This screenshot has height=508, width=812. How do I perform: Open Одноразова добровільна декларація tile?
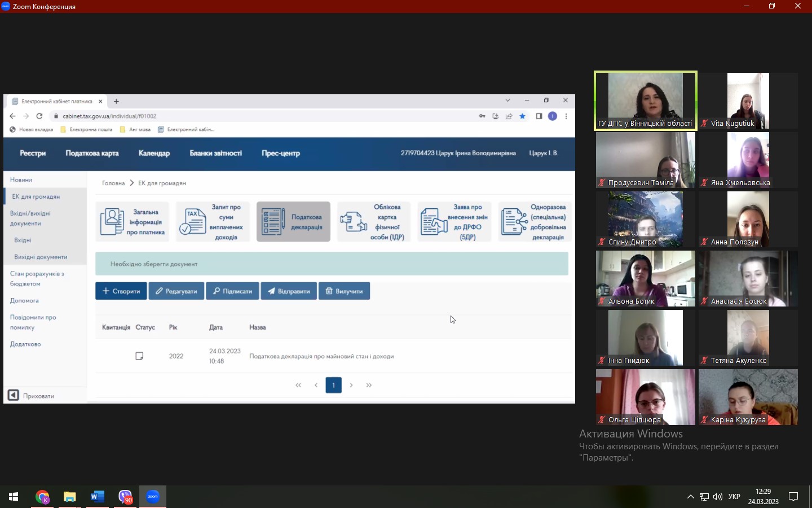click(535, 222)
